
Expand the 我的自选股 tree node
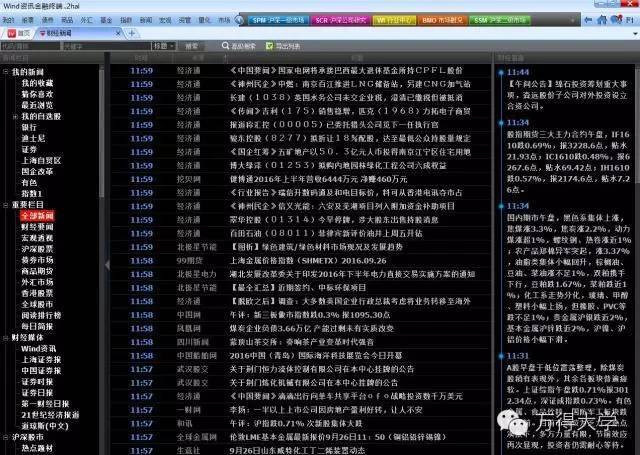pos(13,116)
